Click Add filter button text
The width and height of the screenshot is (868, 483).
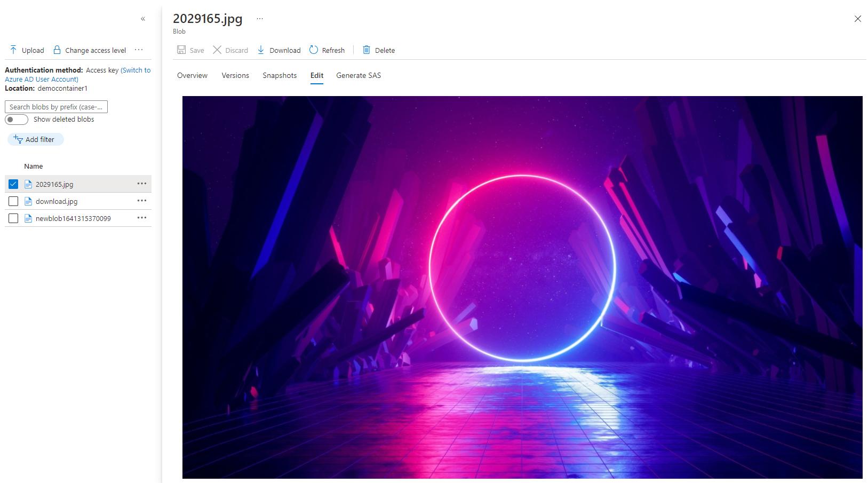coord(40,139)
